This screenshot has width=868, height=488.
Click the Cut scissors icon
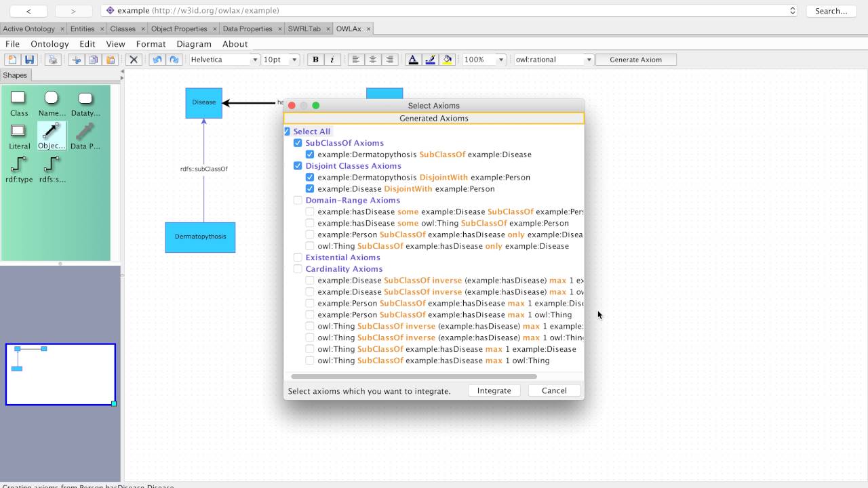pos(76,60)
